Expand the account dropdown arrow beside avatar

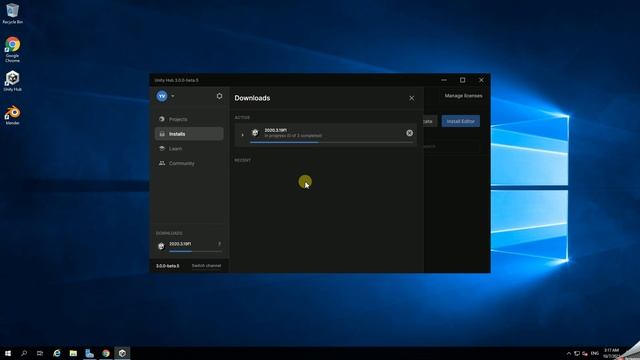point(173,96)
